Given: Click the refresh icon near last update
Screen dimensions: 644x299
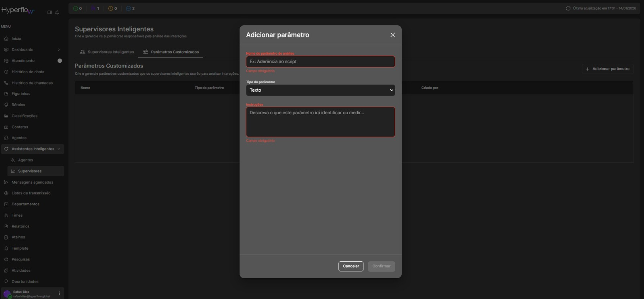Looking at the screenshot, I should coord(568,8).
